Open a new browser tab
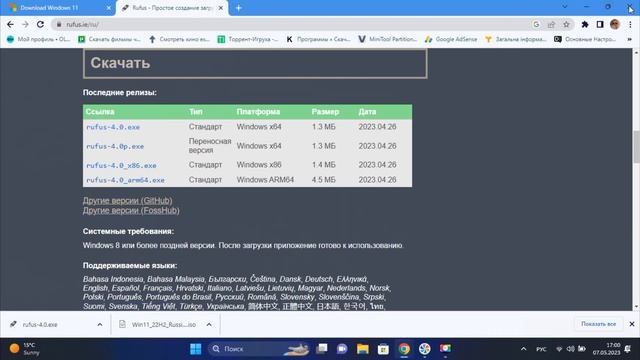The height and width of the screenshot is (360, 640). [x=238, y=8]
